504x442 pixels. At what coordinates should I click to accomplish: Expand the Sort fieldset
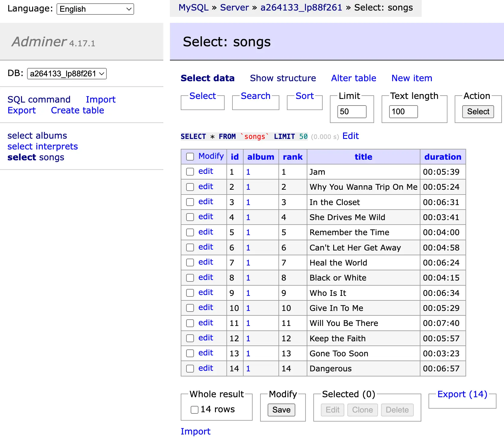click(x=304, y=96)
